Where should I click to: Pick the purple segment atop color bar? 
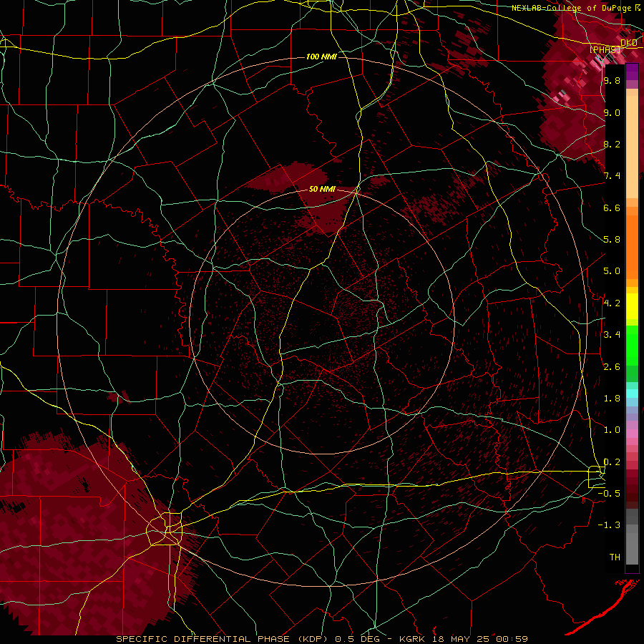pos(632,72)
